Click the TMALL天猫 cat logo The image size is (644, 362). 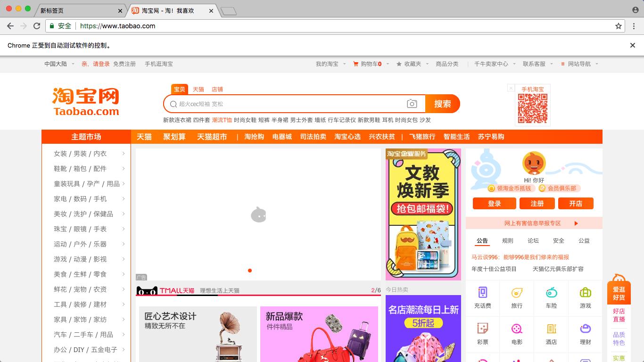tap(147, 291)
